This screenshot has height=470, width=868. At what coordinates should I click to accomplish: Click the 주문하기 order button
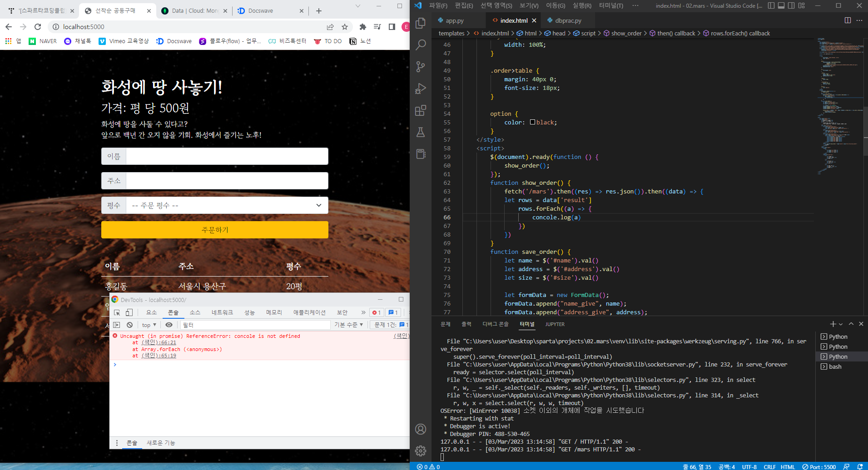[215, 230]
